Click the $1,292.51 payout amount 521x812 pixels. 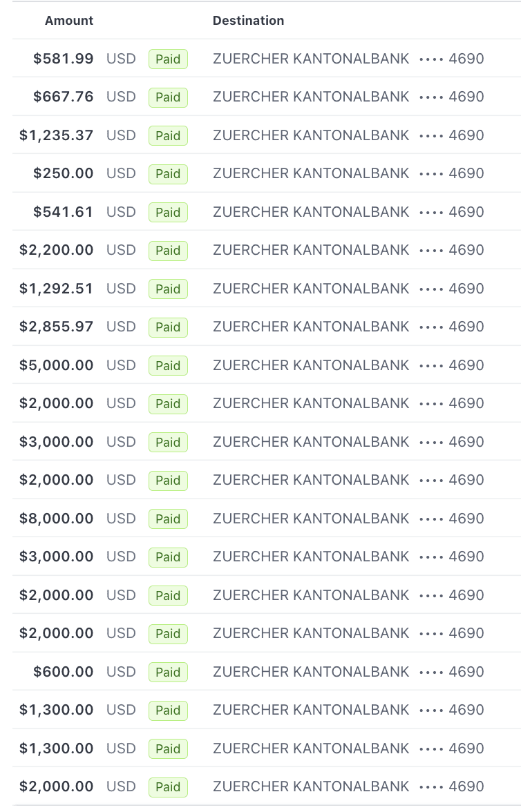click(56, 289)
